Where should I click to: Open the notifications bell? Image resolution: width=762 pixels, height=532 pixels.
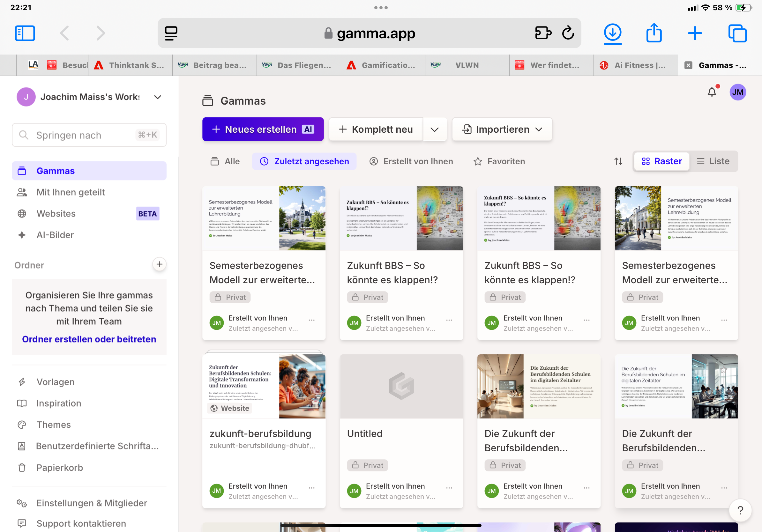[x=711, y=92]
